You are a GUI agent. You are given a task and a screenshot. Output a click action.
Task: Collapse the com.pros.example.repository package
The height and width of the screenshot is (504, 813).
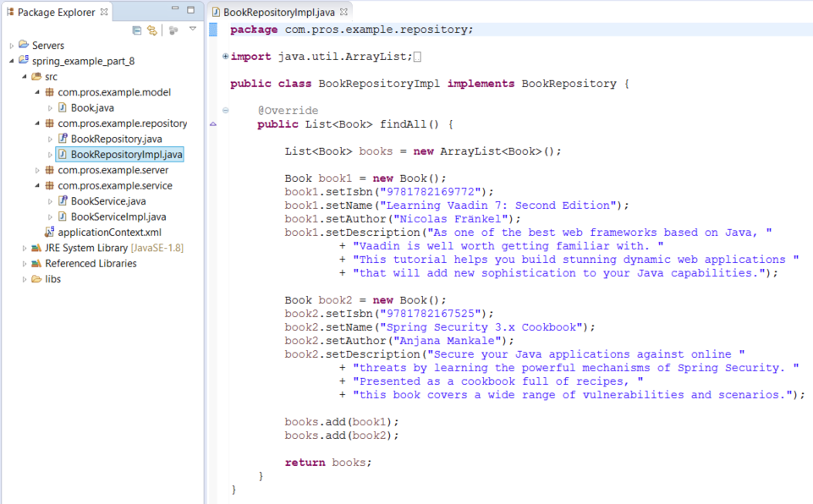coord(37,123)
